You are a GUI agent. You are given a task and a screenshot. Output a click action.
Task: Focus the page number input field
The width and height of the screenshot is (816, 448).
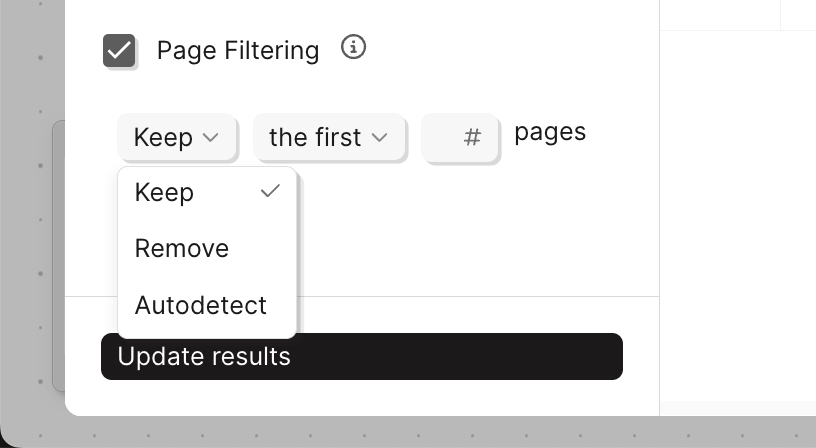click(460, 137)
